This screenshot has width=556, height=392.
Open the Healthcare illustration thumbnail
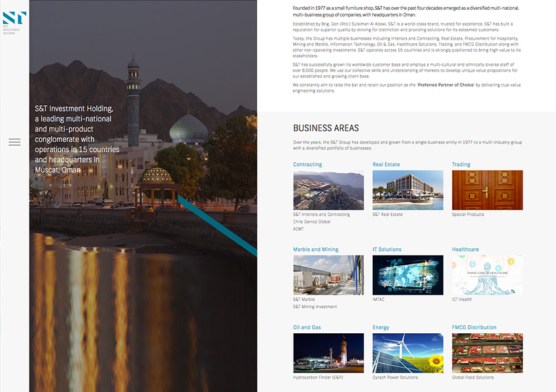pyautogui.click(x=487, y=275)
